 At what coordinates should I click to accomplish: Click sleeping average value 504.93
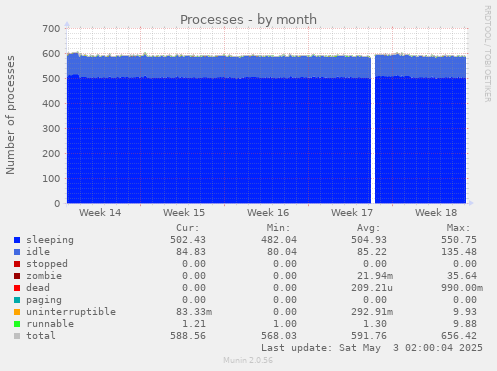click(369, 240)
